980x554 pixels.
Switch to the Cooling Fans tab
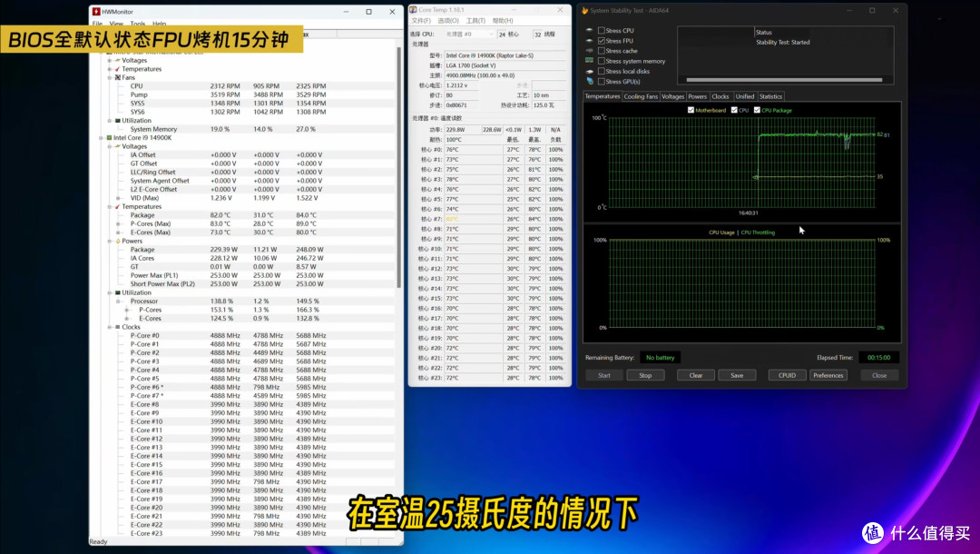(641, 96)
